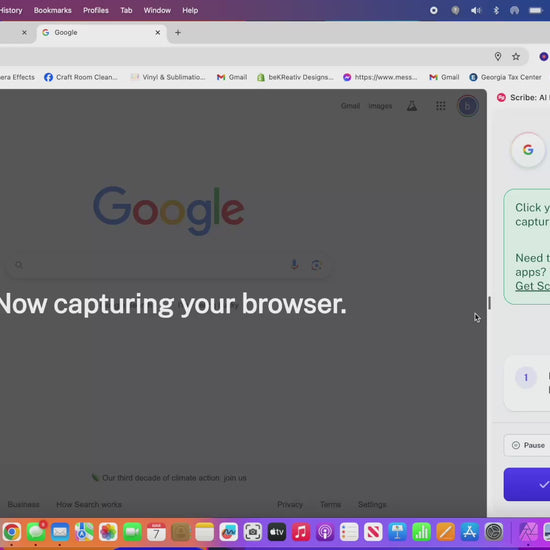Click Chrome icon in the dock
Image resolution: width=550 pixels, height=550 pixels.
pyautogui.click(x=12, y=532)
